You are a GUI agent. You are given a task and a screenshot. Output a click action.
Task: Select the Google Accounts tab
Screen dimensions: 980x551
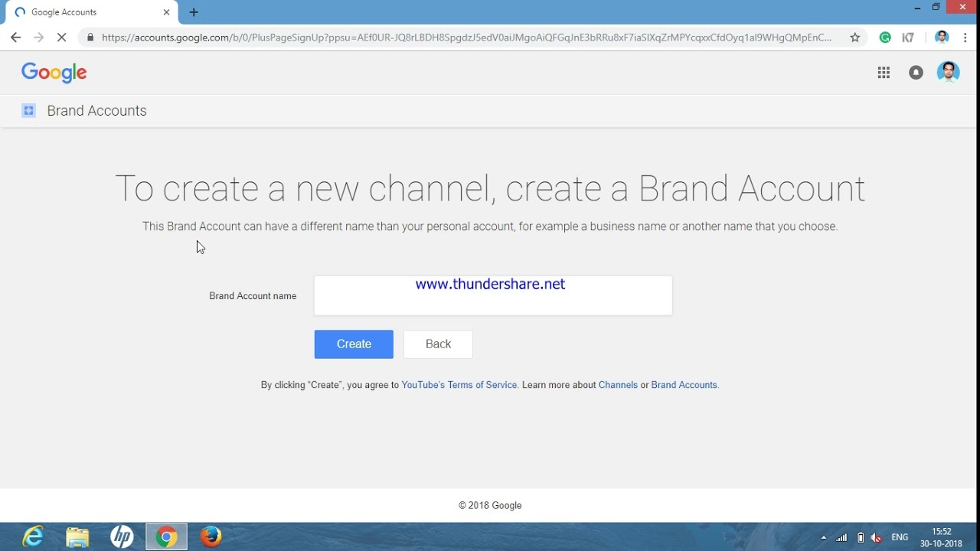tap(92, 12)
